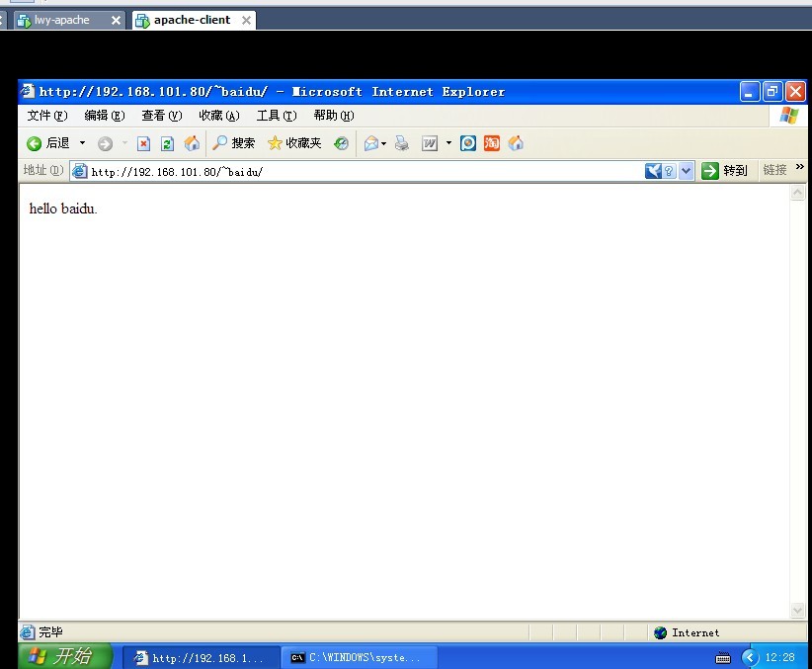
Task: Switch to the apache-client VM tab
Action: [x=187, y=20]
